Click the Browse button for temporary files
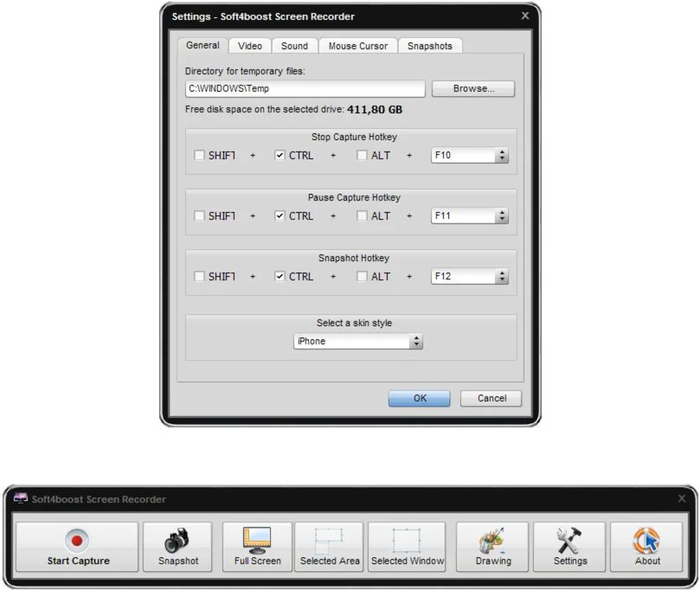The image size is (700, 591). tap(473, 88)
